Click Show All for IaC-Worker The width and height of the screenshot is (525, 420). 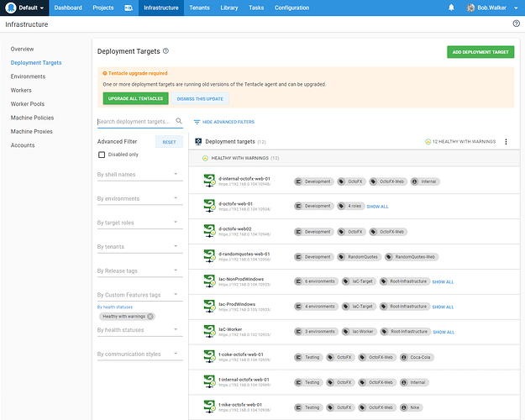pos(444,333)
